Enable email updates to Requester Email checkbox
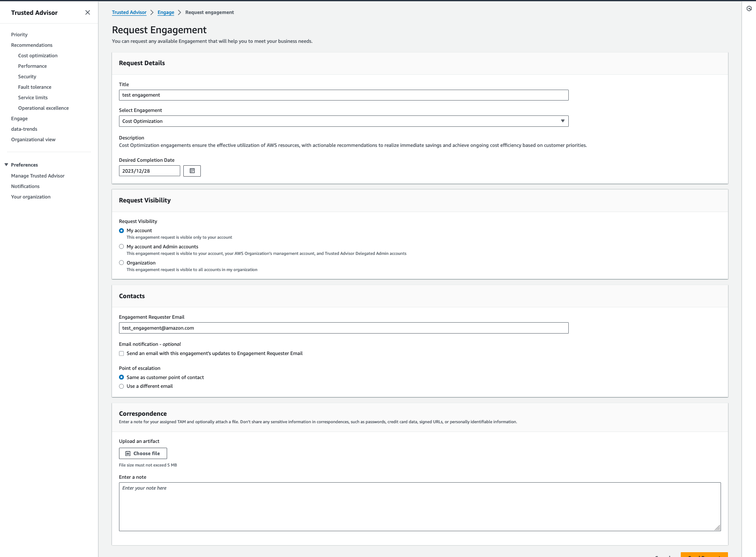The height and width of the screenshot is (557, 756). (122, 354)
